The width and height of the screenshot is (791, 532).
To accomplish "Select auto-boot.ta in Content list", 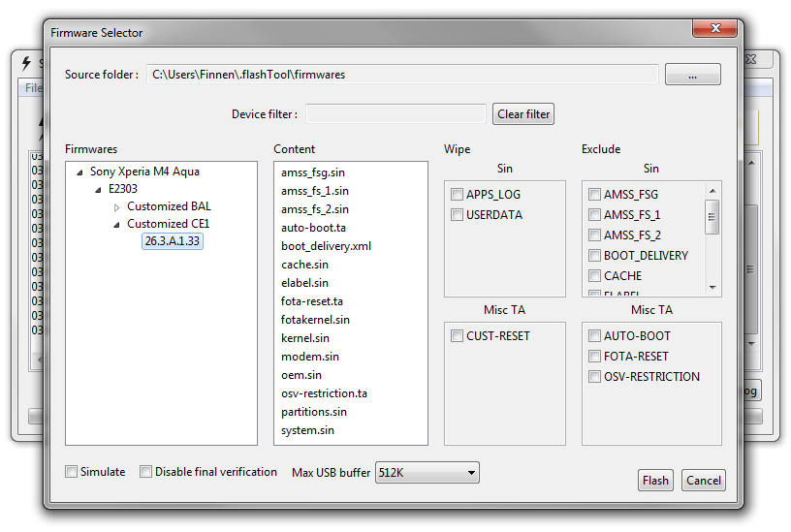I will click(313, 228).
